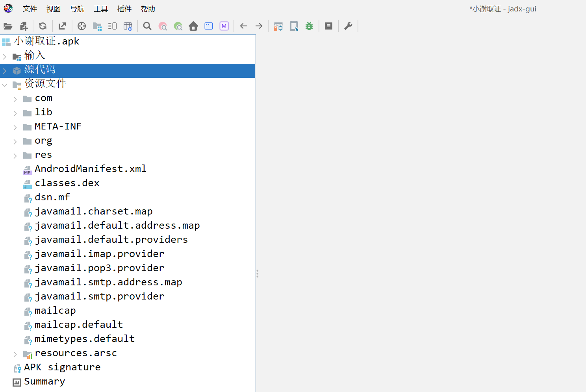
Task: Expand the com folder
Action: coord(15,99)
